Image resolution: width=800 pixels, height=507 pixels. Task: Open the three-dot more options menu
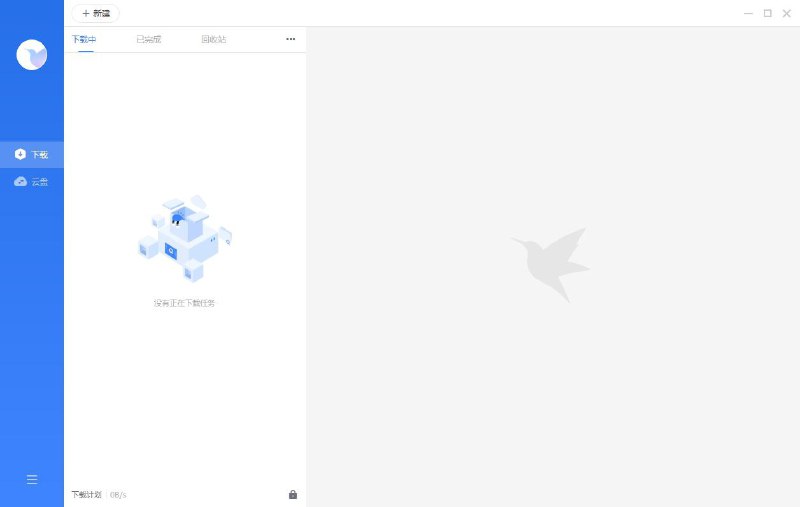[x=290, y=39]
